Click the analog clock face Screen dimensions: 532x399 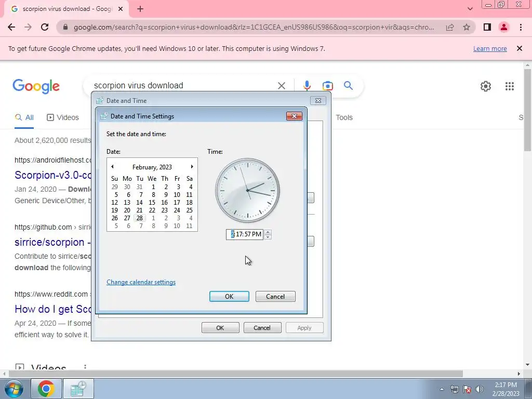click(x=248, y=190)
